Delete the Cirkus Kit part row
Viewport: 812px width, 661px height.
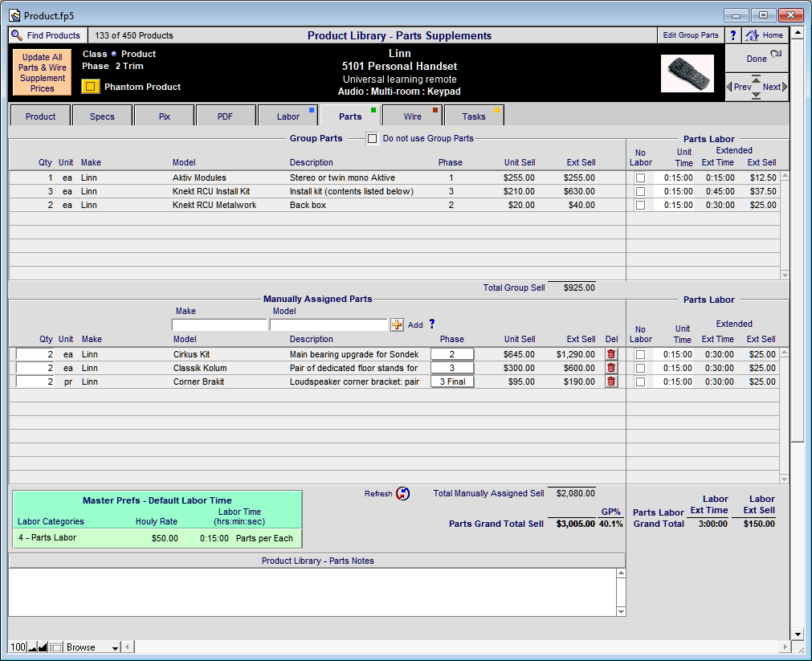tap(611, 354)
